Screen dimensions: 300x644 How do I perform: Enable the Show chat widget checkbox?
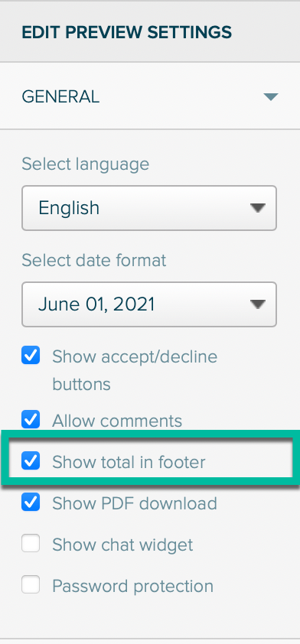(x=31, y=543)
